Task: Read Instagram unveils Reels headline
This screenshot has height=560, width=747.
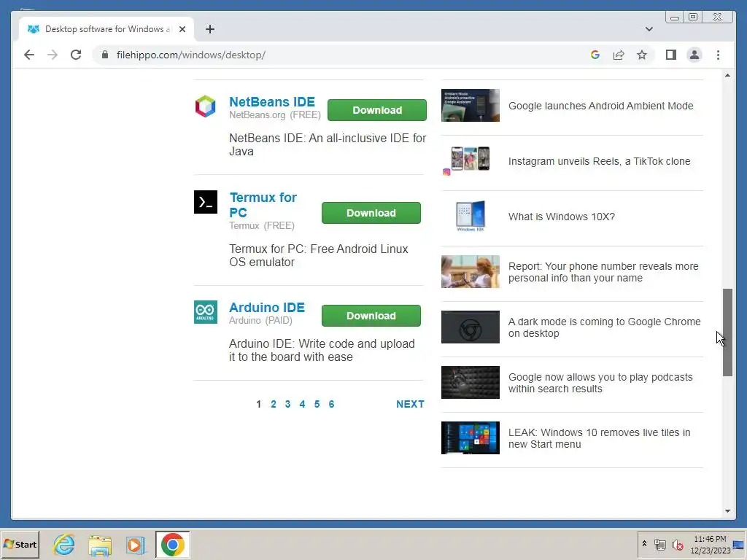Action: [x=600, y=161]
